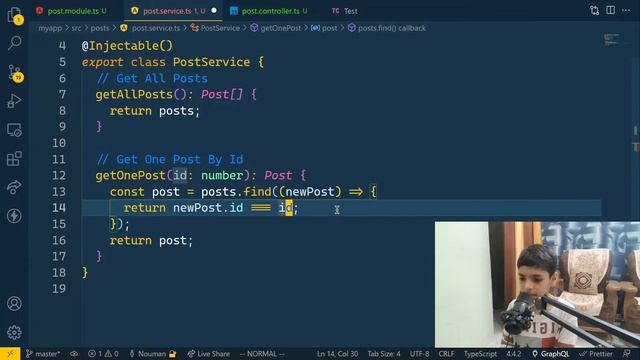Click Ln 14, Col 30 cursor position
The width and height of the screenshot is (640, 360).
pyautogui.click(x=337, y=354)
